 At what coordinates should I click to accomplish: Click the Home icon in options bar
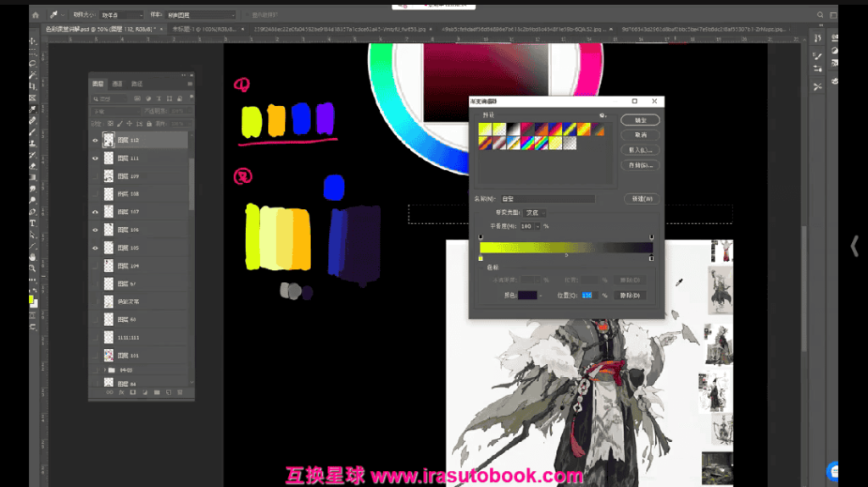point(36,15)
